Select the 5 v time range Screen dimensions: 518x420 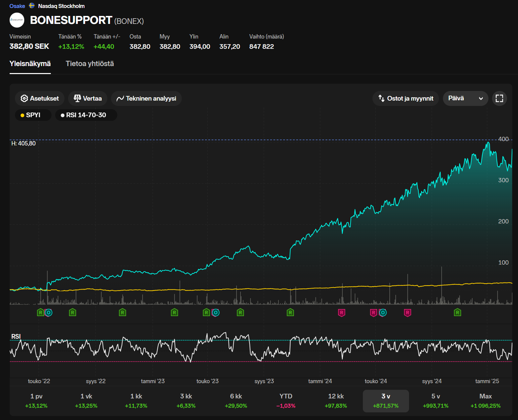pos(435,401)
